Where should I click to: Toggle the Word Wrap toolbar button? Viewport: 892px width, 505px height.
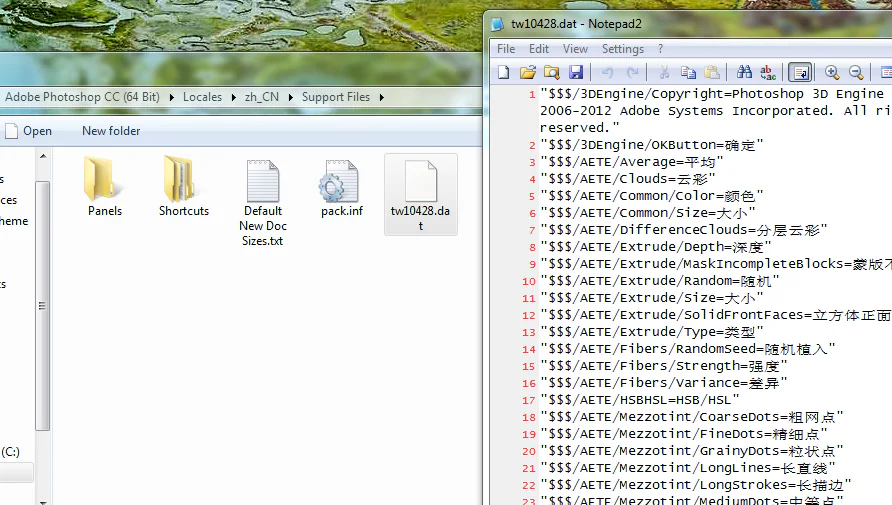[799, 72]
